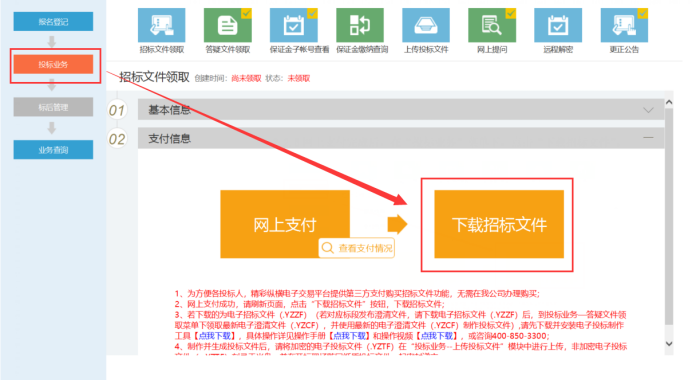Screen dimensions: 693x380
Task: Click 查看支付情况 search button
Action: 357,248
